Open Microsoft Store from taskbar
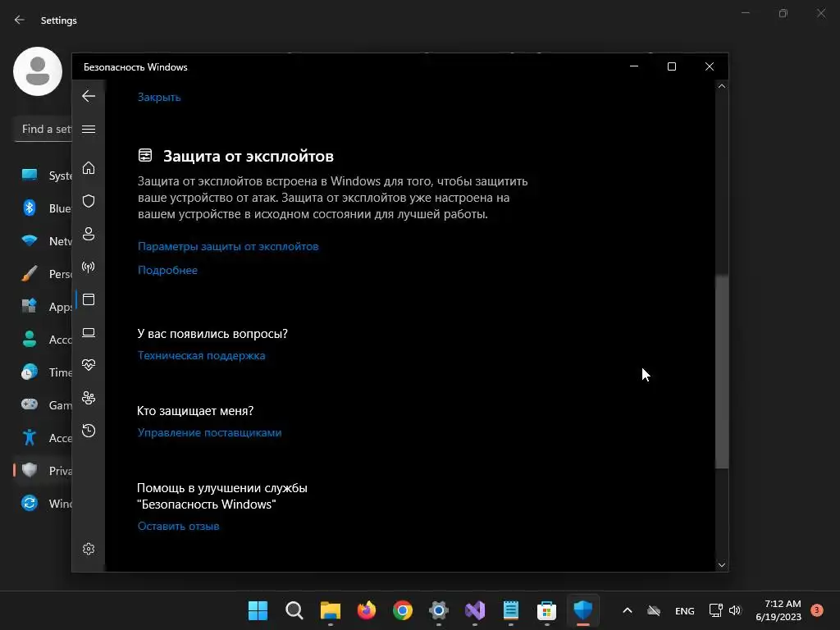 tap(547, 610)
